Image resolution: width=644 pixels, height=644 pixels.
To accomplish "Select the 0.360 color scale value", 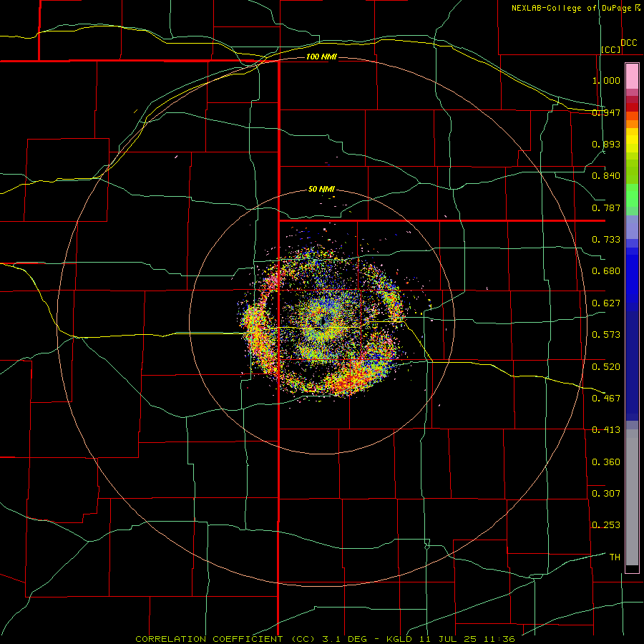I will [x=606, y=462].
